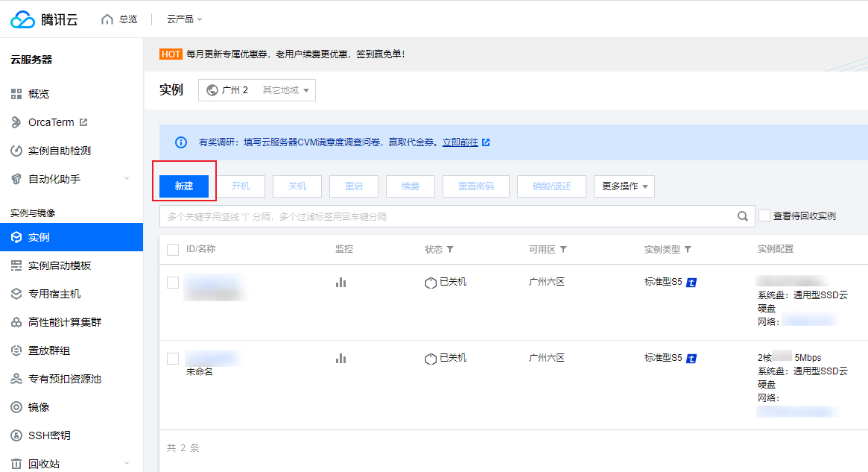
Task: Click the 总览 link in top bar
Action: pyautogui.click(x=128, y=19)
